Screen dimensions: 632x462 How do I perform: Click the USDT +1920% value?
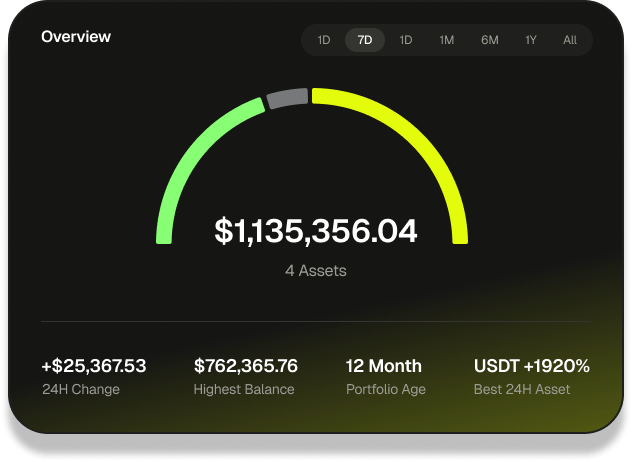(x=531, y=366)
